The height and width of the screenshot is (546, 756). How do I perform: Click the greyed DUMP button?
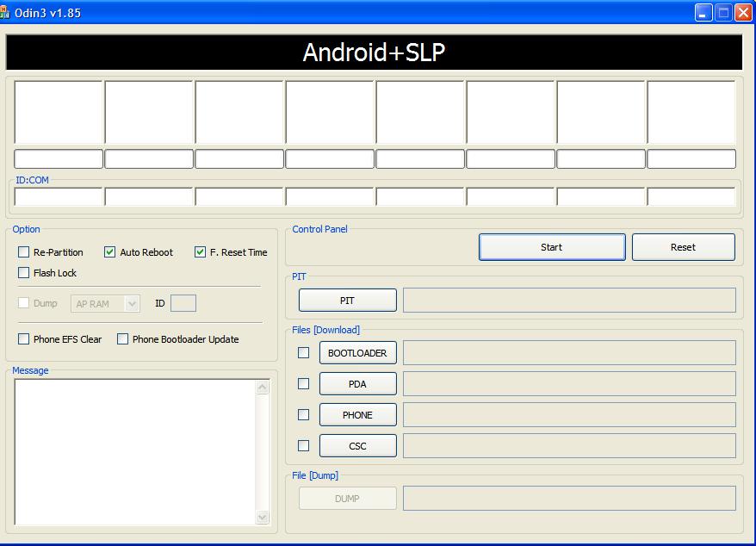[348, 499]
